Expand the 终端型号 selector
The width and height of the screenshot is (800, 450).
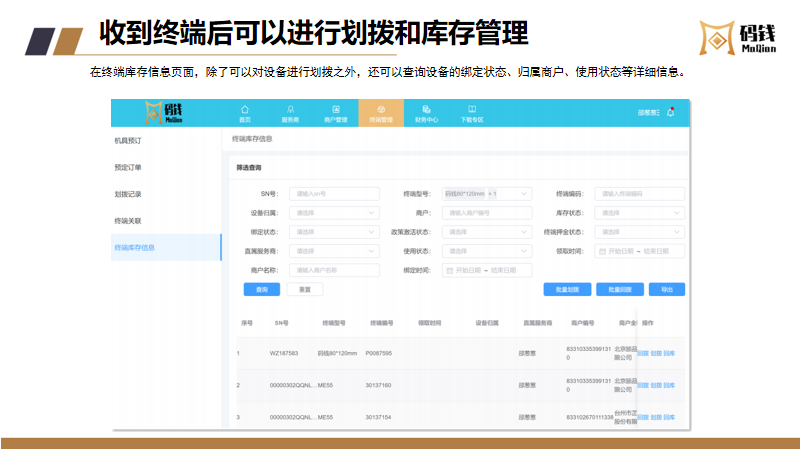coord(487,194)
